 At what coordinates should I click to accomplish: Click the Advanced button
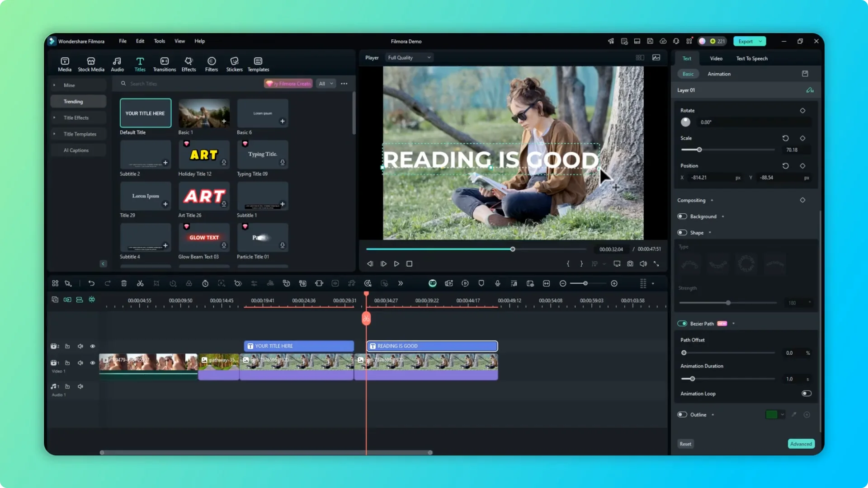801,444
